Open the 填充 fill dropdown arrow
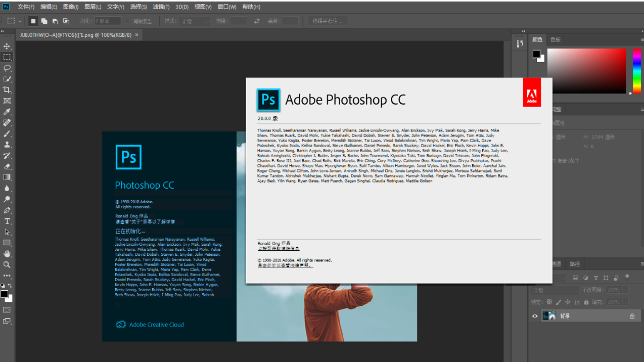The image size is (644, 362). 625,302
